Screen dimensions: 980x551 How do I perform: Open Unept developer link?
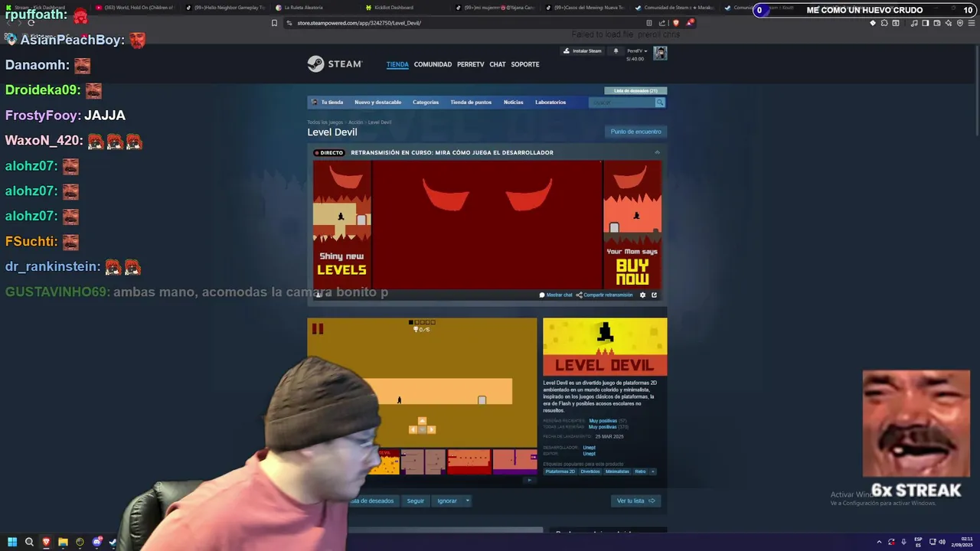589,448
